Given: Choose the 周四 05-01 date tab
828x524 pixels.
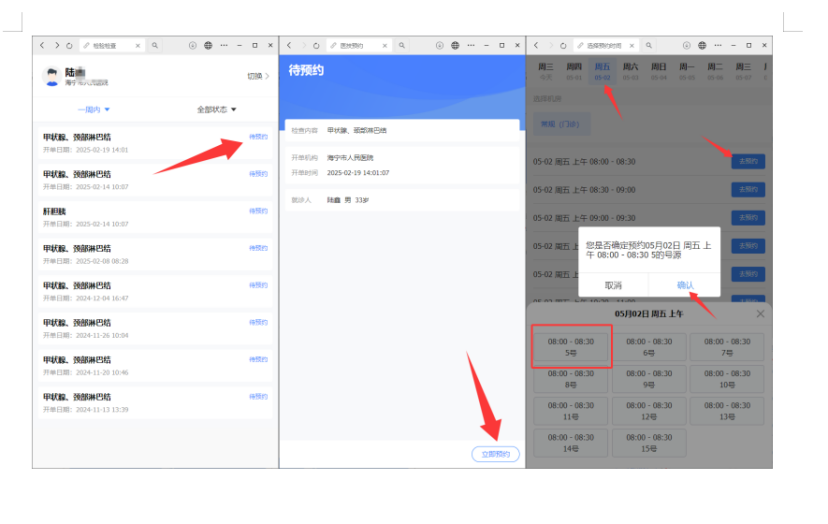Looking at the screenshot, I should point(574,72).
